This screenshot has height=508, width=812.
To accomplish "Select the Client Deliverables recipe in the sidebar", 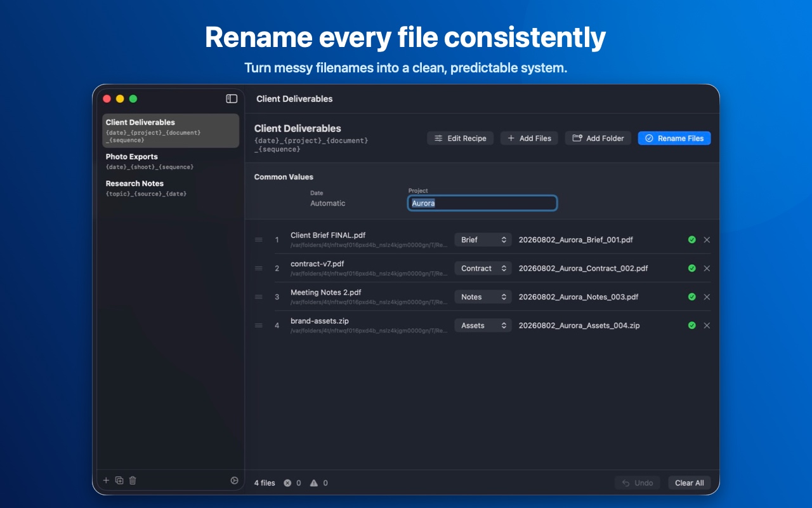I will tap(171, 131).
